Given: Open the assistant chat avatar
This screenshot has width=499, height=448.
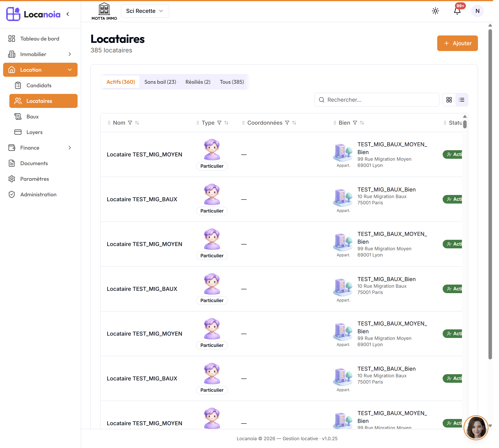Looking at the screenshot, I should pyautogui.click(x=476, y=428).
